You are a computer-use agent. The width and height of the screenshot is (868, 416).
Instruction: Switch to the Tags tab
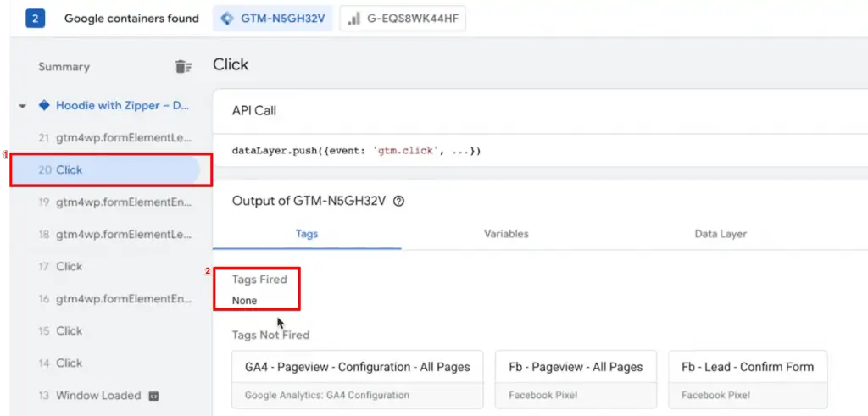[x=307, y=234]
